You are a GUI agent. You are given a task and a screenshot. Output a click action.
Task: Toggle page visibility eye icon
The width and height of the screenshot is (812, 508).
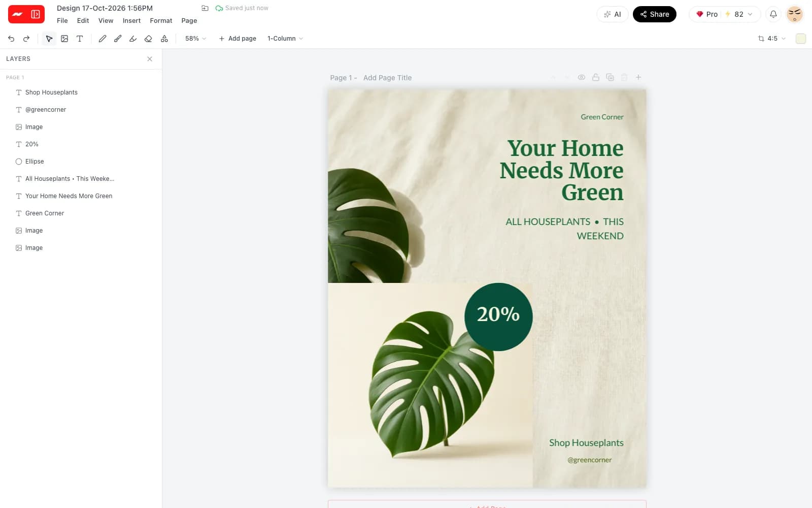click(x=582, y=77)
